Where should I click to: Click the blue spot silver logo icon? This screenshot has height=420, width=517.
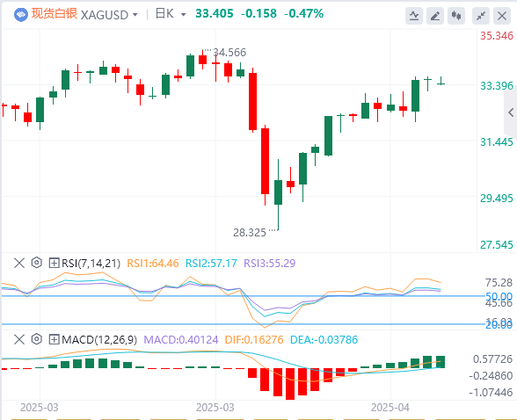click(x=21, y=15)
